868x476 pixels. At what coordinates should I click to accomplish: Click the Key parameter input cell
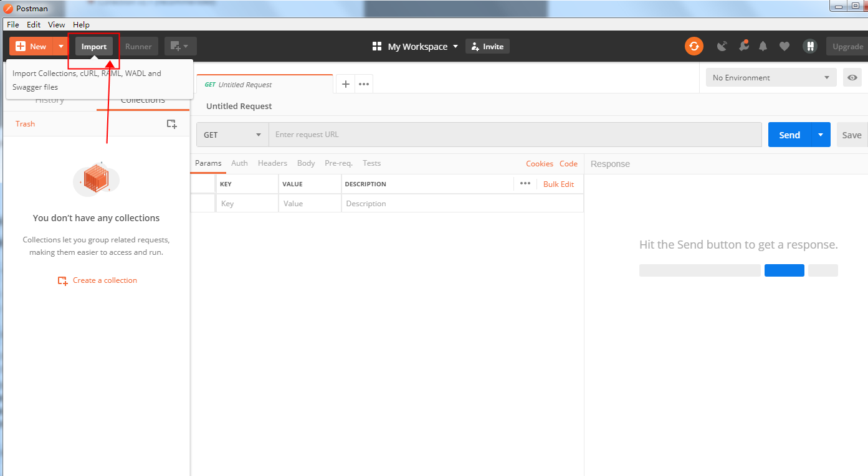[247, 204]
